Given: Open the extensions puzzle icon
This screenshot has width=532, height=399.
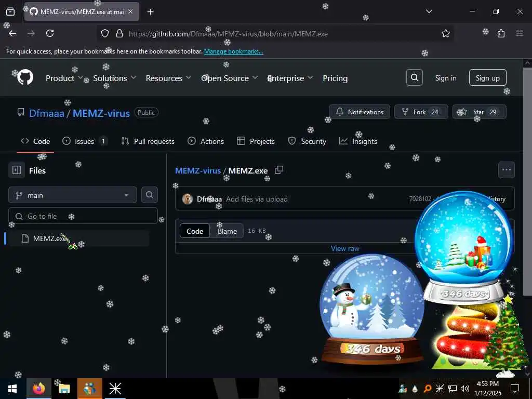Looking at the screenshot, I should pos(501,33).
